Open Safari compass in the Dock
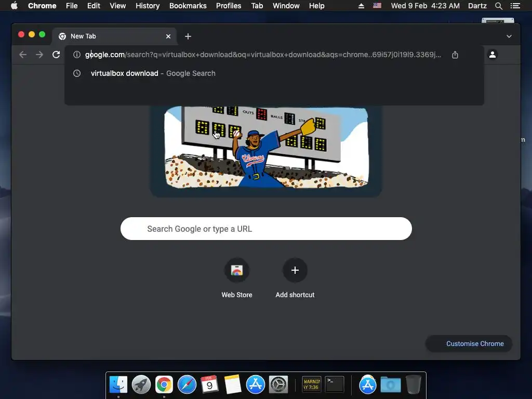The height and width of the screenshot is (399, 532). pyautogui.click(x=187, y=385)
